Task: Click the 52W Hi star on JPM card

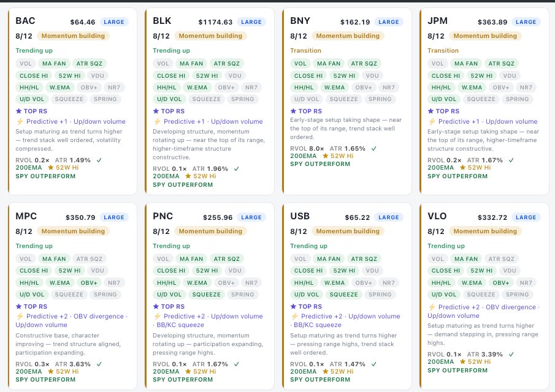Action: click(x=462, y=168)
